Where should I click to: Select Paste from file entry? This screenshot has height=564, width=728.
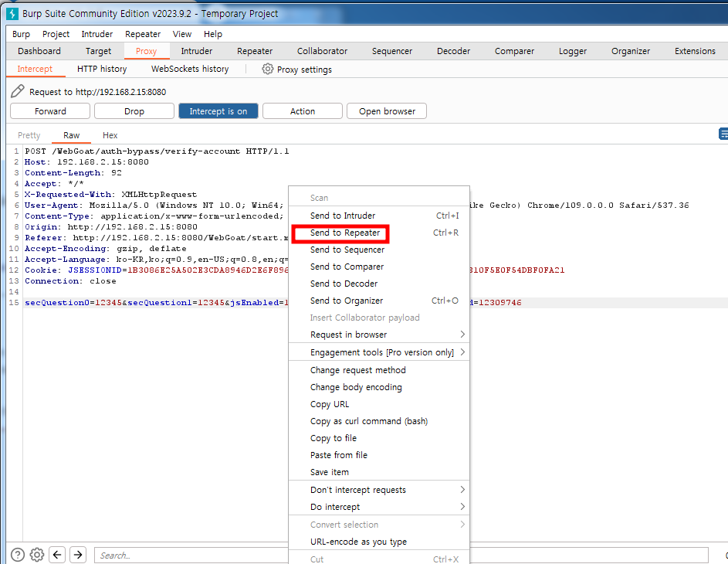pyautogui.click(x=379, y=455)
